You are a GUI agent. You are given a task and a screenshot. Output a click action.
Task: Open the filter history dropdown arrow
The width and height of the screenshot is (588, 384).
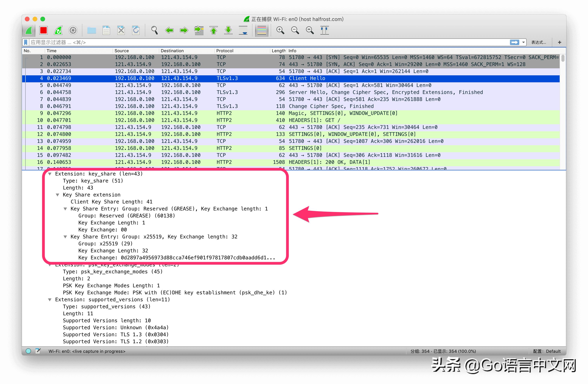pos(523,43)
